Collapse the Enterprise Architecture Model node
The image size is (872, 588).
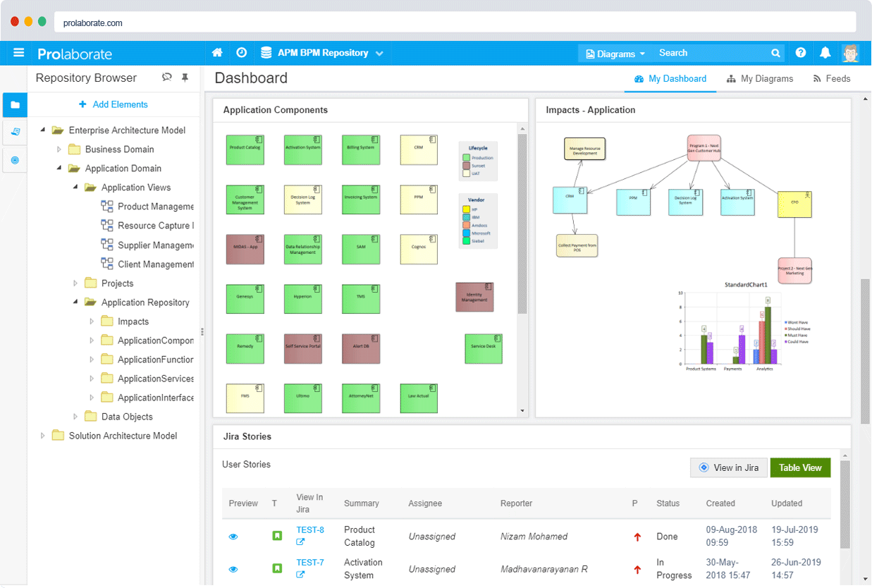tap(43, 130)
